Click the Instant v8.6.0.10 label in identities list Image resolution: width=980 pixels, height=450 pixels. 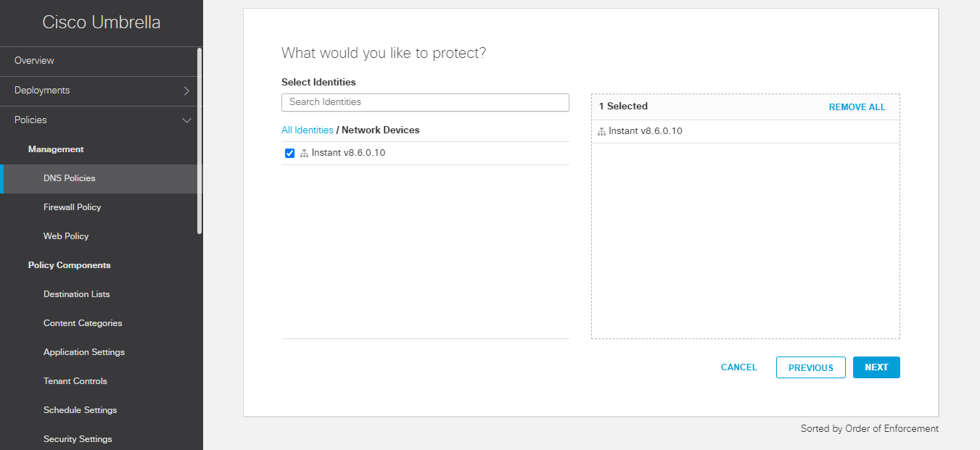click(x=348, y=153)
